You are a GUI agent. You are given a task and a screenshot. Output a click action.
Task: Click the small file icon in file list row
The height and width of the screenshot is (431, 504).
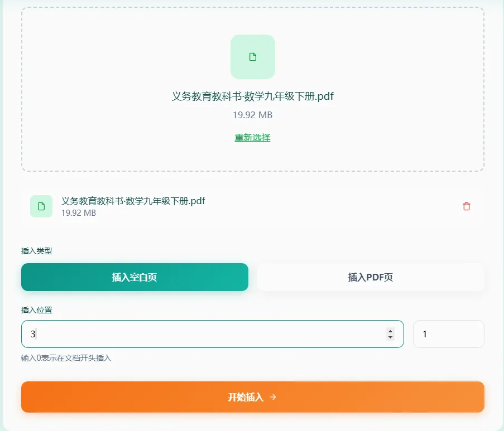point(41,206)
